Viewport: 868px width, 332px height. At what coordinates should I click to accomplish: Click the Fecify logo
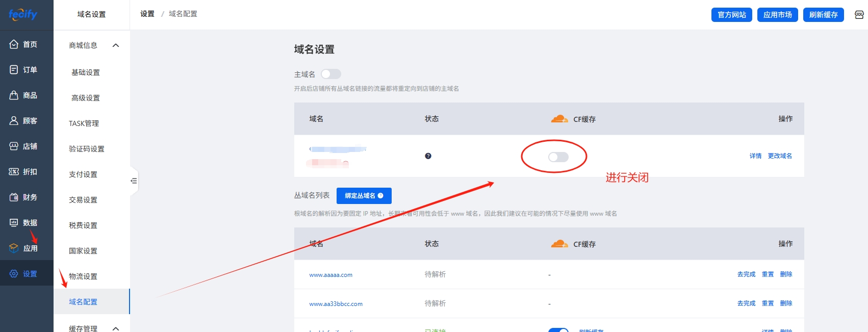tap(23, 14)
